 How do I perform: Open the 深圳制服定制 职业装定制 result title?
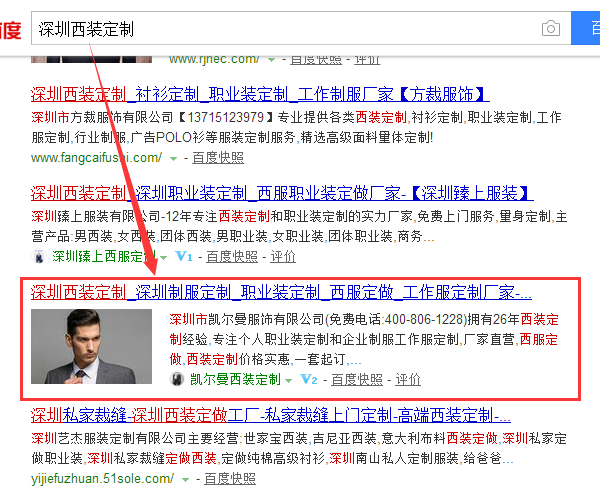(281, 293)
